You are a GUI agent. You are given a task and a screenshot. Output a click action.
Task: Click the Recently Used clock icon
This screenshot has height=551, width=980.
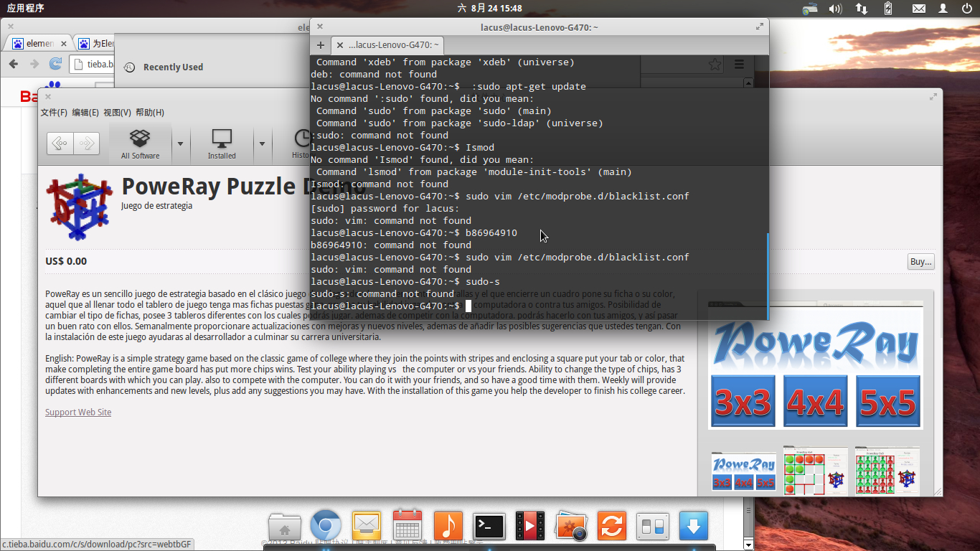129,67
